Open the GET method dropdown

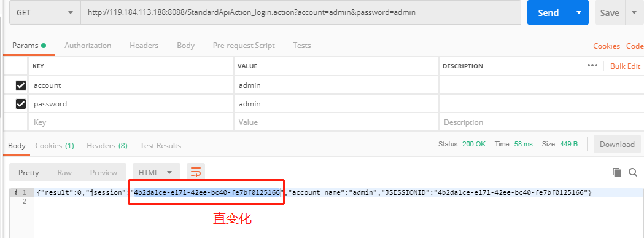click(45, 12)
